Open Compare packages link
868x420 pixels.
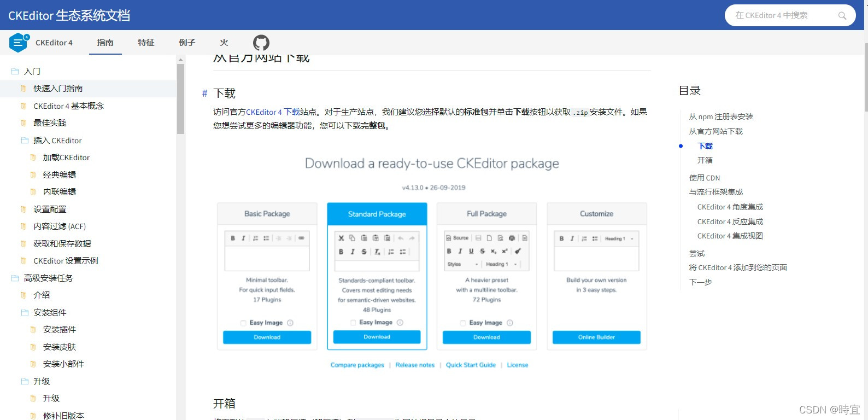click(357, 365)
